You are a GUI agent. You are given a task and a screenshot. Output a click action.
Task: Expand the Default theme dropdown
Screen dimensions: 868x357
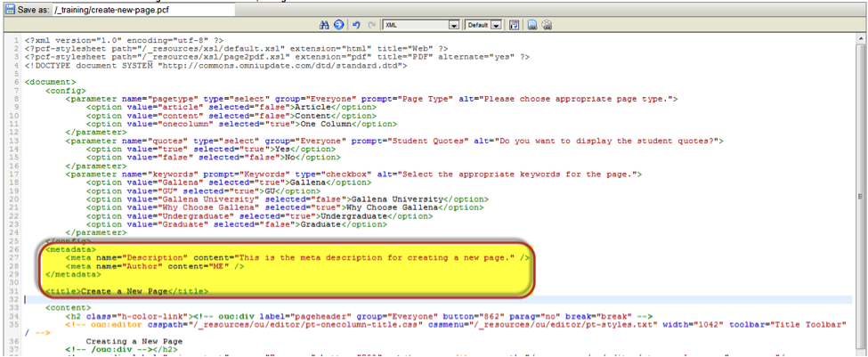(495, 25)
